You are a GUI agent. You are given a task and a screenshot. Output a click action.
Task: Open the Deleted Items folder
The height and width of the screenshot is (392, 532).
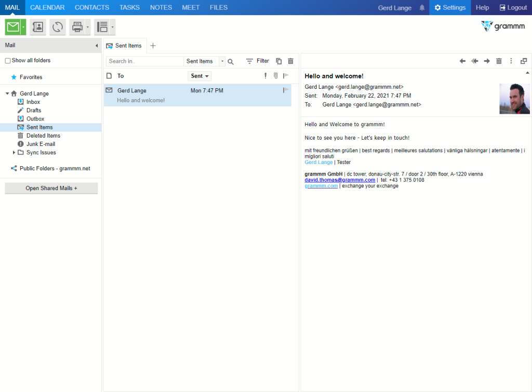click(43, 136)
